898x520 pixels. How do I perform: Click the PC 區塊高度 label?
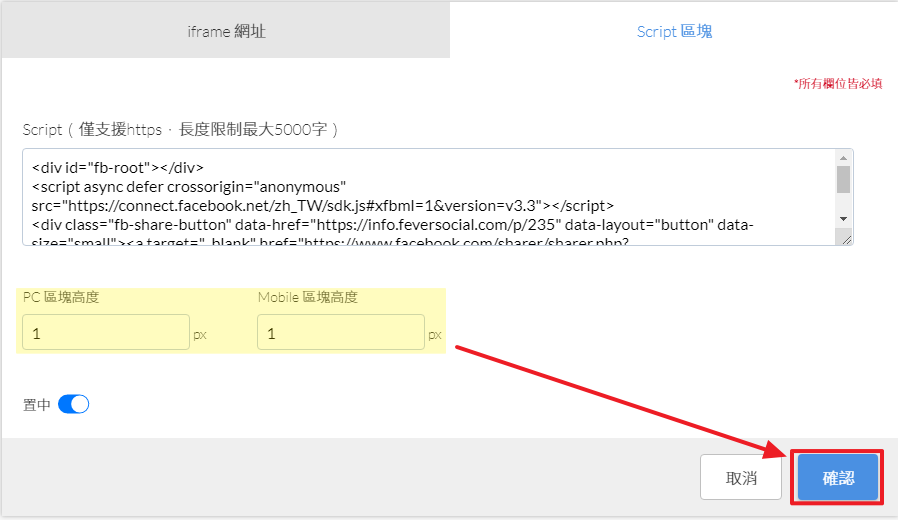pyautogui.click(x=61, y=297)
